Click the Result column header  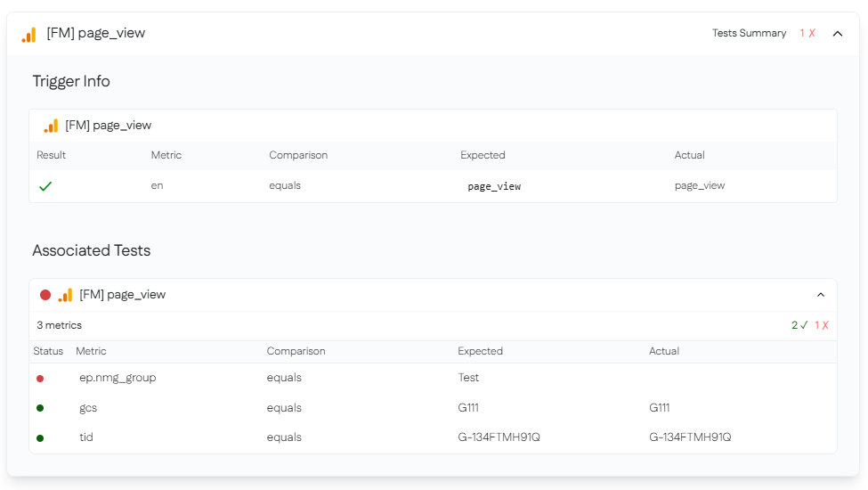point(51,155)
